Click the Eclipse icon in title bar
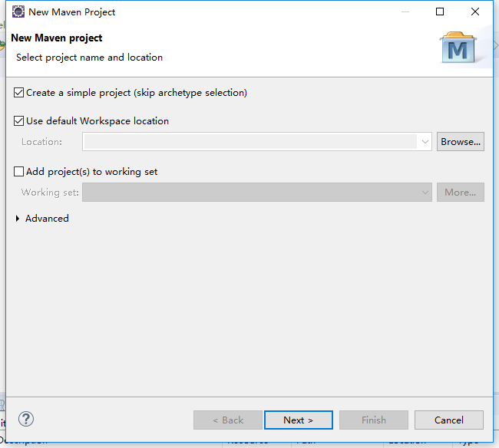Image resolution: width=499 pixels, height=448 pixels. coord(18,12)
